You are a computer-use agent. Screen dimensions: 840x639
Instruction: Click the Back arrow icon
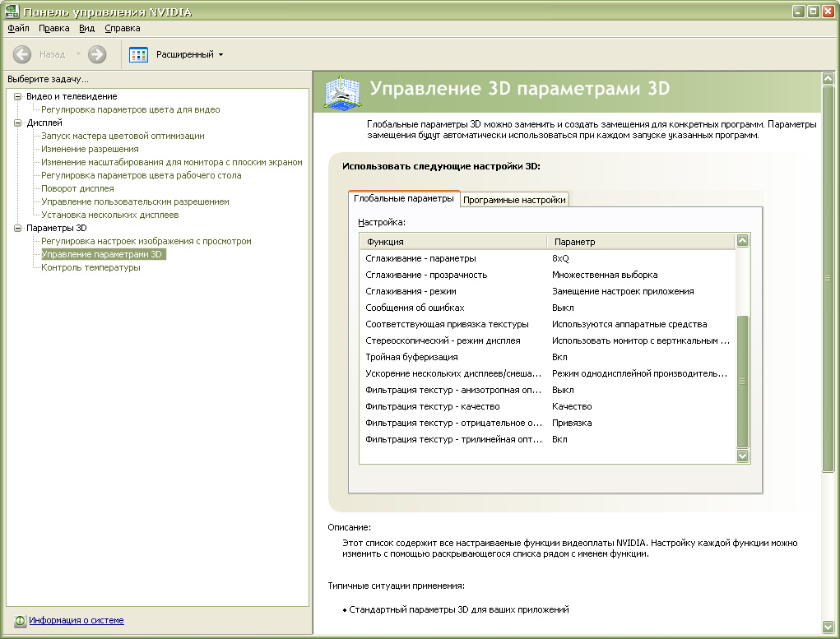click(x=22, y=54)
